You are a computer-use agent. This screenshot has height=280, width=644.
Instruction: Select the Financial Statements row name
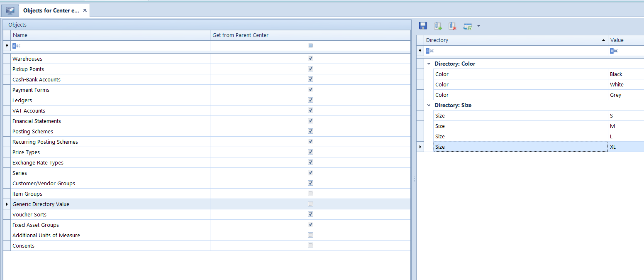click(37, 121)
